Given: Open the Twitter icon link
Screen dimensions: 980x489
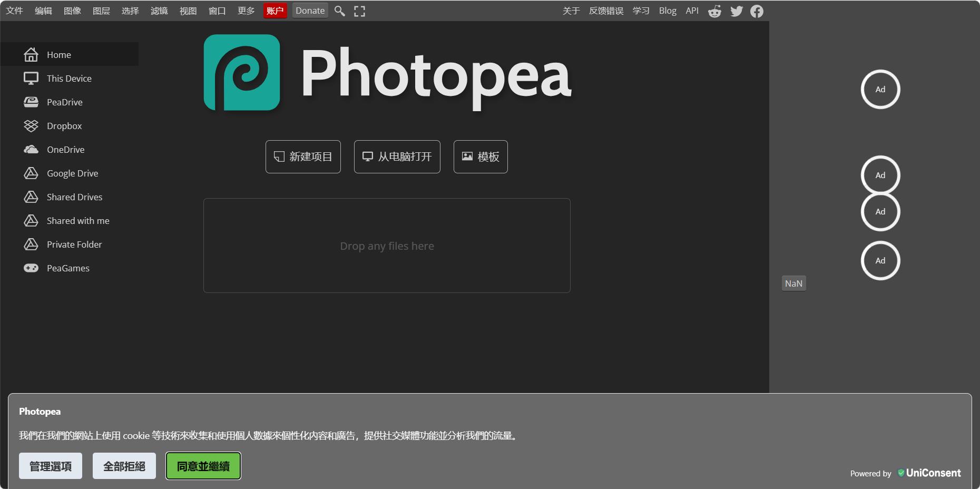Looking at the screenshot, I should [x=736, y=11].
